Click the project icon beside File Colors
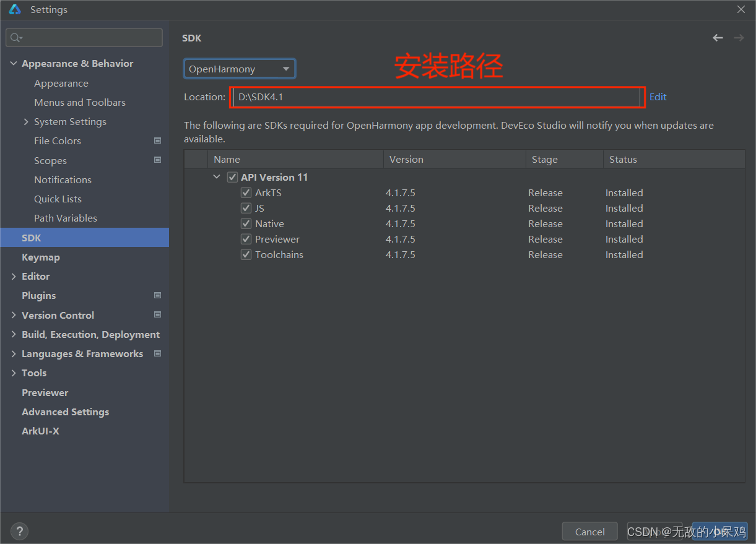Viewport: 756px width, 544px height. coord(157,140)
